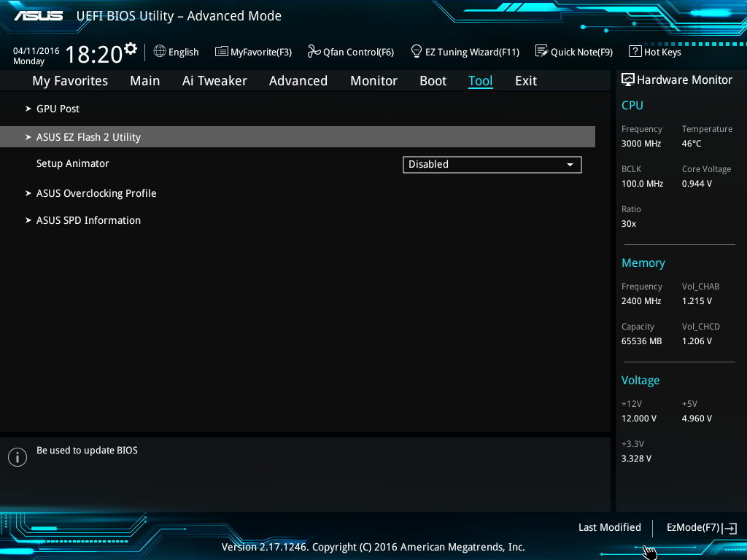Click the Last Modified button
Screen dimensions: 747x560
pos(609,527)
